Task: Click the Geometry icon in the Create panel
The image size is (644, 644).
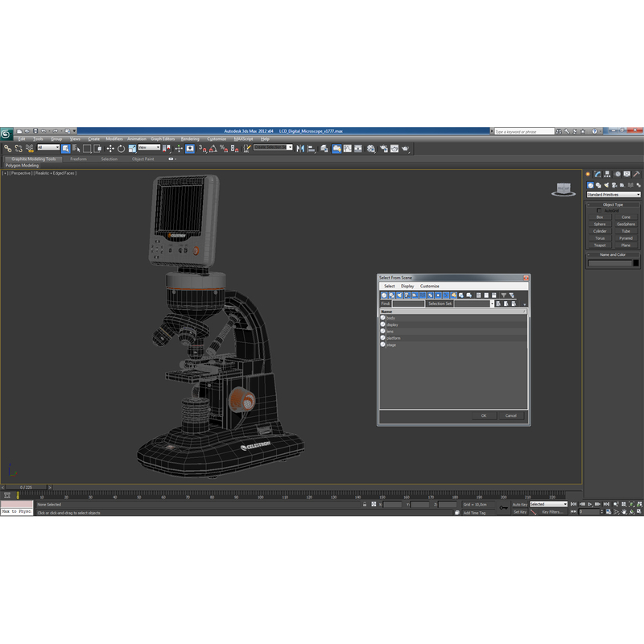Action: (x=590, y=185)
